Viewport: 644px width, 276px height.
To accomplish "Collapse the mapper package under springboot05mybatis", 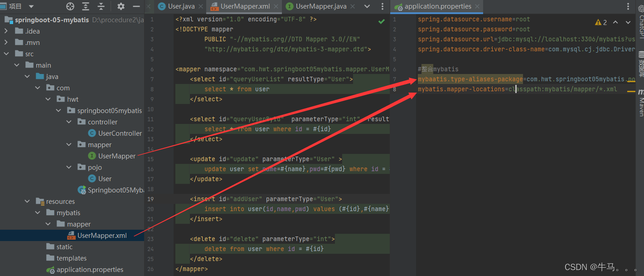I will click(x=69, y=145).
